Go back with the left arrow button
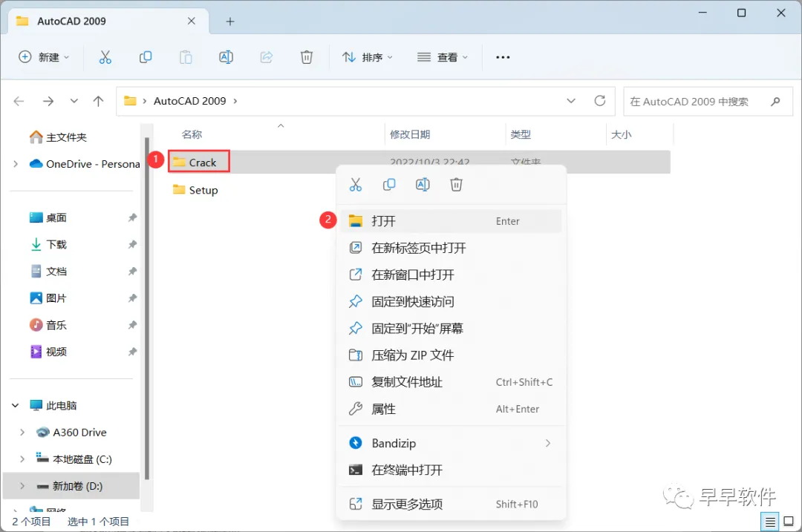This screenshot has height=532, width=802. coord(19,101)
